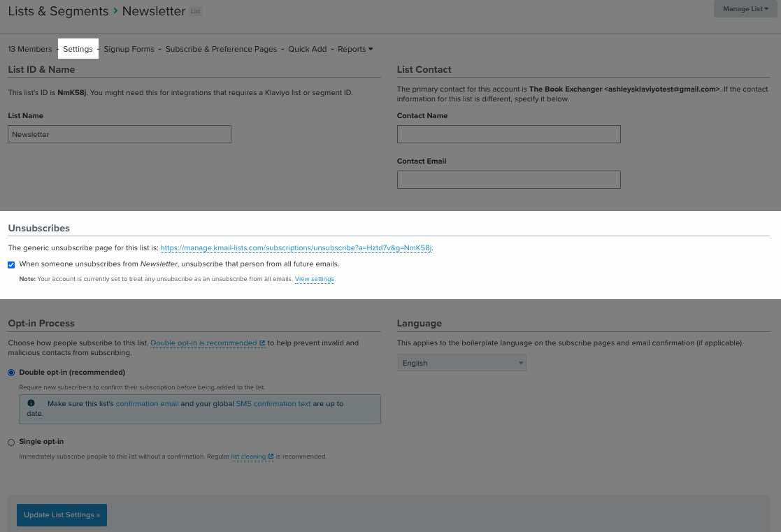Open the Quick Add tab
The width and height of the screenshot is (781, 532).
click(x=307, y=49)
